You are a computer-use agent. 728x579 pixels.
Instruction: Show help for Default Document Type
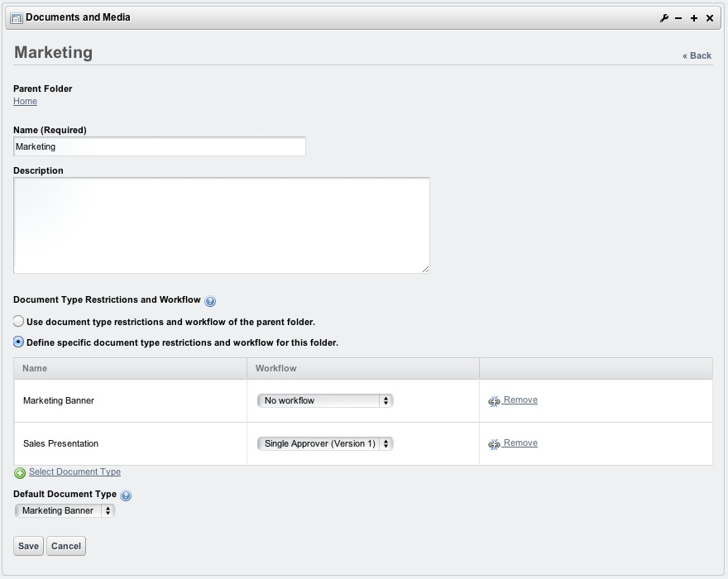(126, 495)
